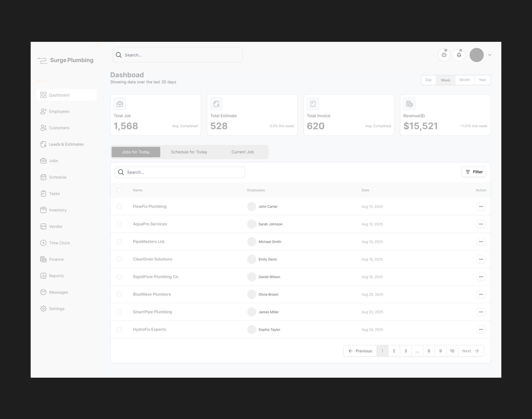Viewport: 532px width, 419px height.
Task: Click the top global Search field
Action: [178, 55]
